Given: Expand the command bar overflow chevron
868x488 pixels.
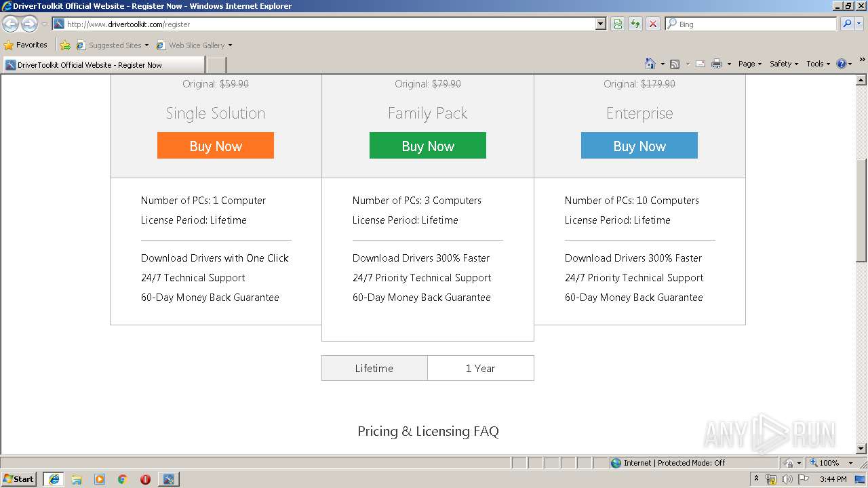Looking at the screenshot, I should [862, 60].
